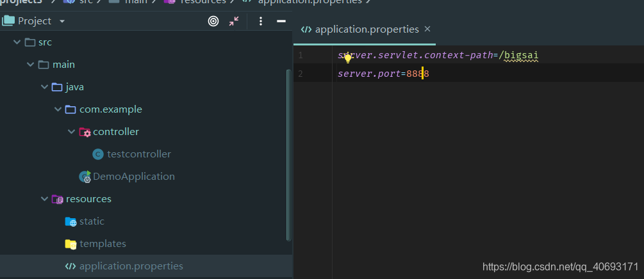This screenshot has width=644, height=279.
Task: Click application.properties in the breadcrumb path
Action: [x=310, y=2]
